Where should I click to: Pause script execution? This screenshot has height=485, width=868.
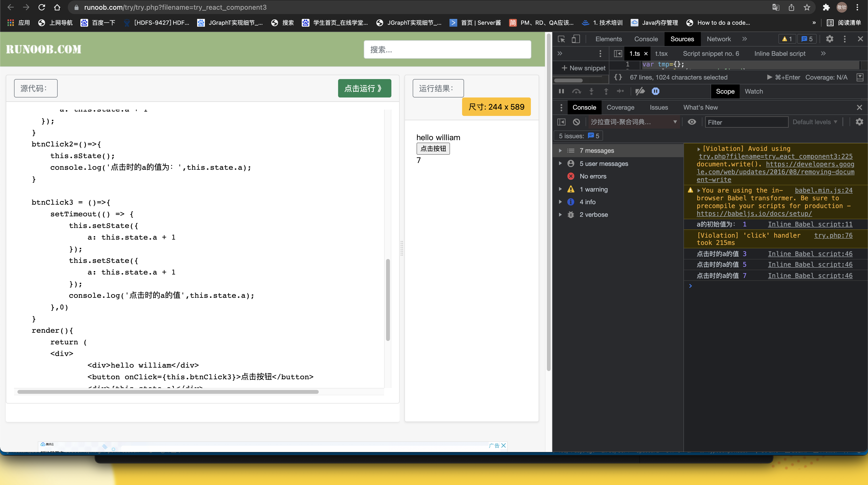click(561, 91)
